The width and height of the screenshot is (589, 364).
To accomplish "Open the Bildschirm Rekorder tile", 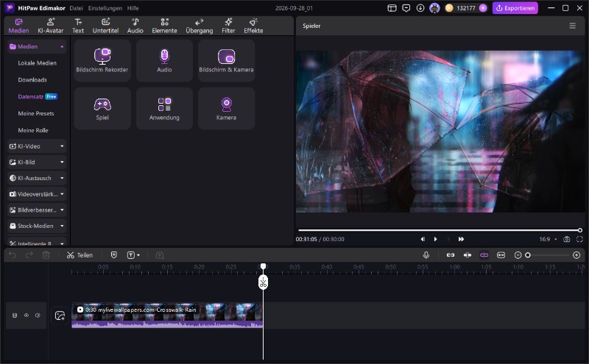I will (102, 60).
